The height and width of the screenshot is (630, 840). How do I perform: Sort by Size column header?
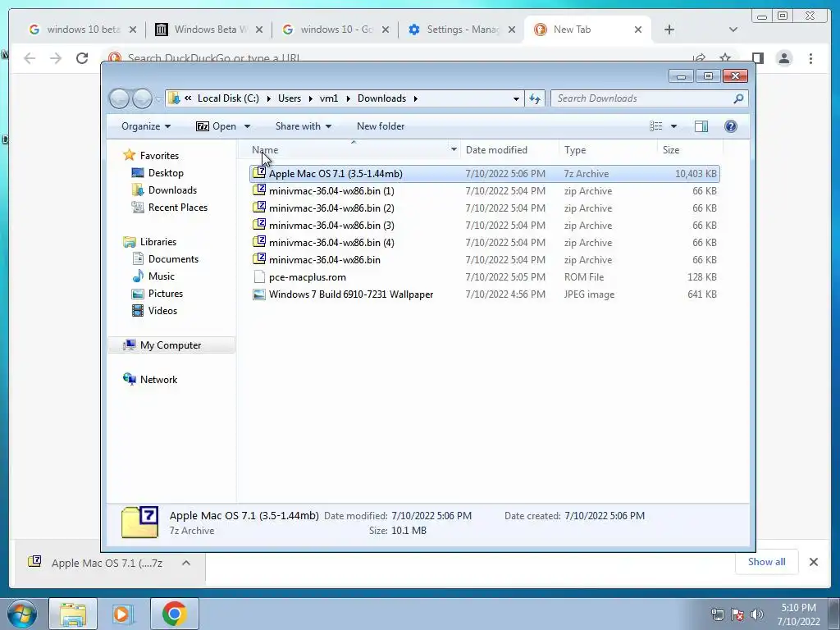point(690,150)
